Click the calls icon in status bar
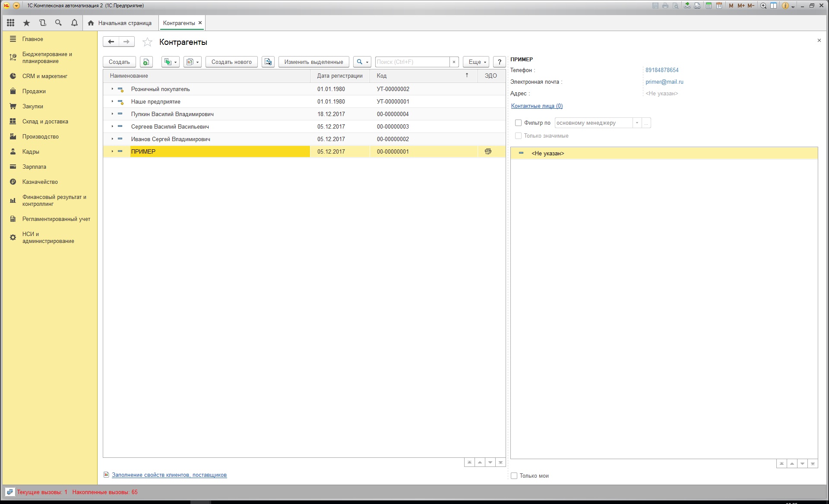 point(10,492)
